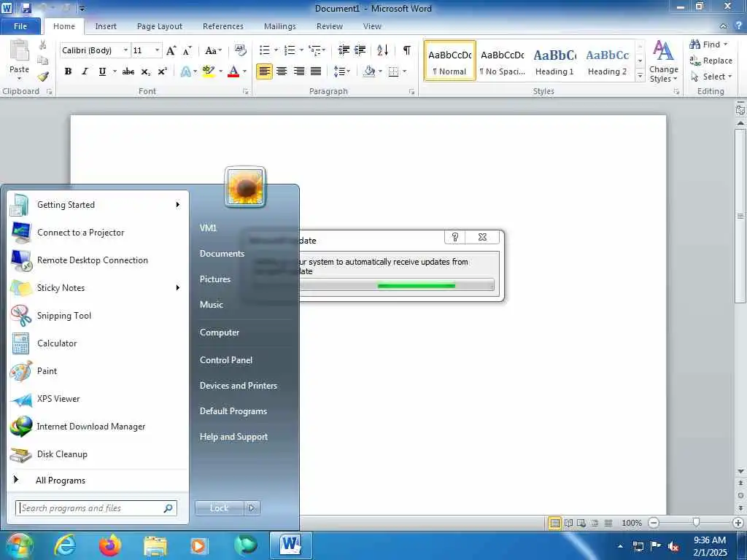Open All Programs in Start menu
This screenshot has height=560, width=747.
[60, 481]
